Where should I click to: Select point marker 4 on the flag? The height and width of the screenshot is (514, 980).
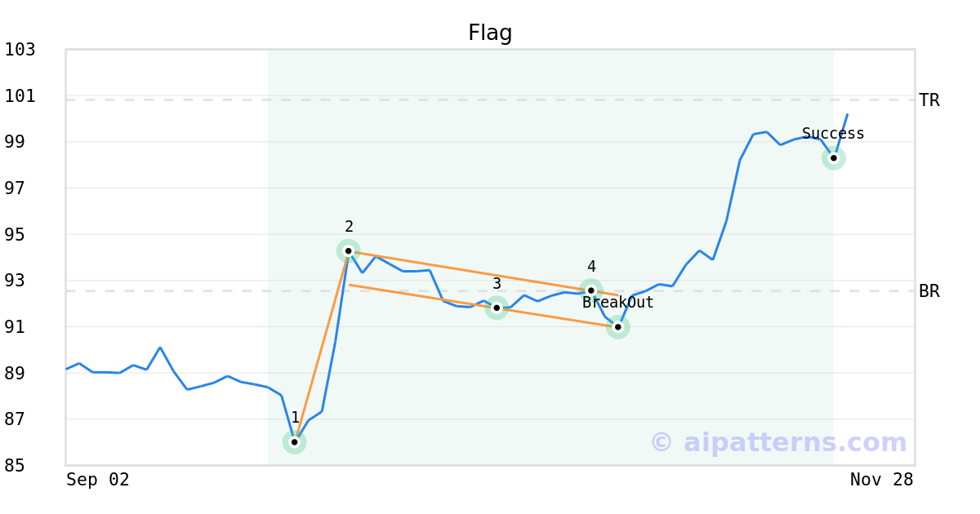coord(591,290)
